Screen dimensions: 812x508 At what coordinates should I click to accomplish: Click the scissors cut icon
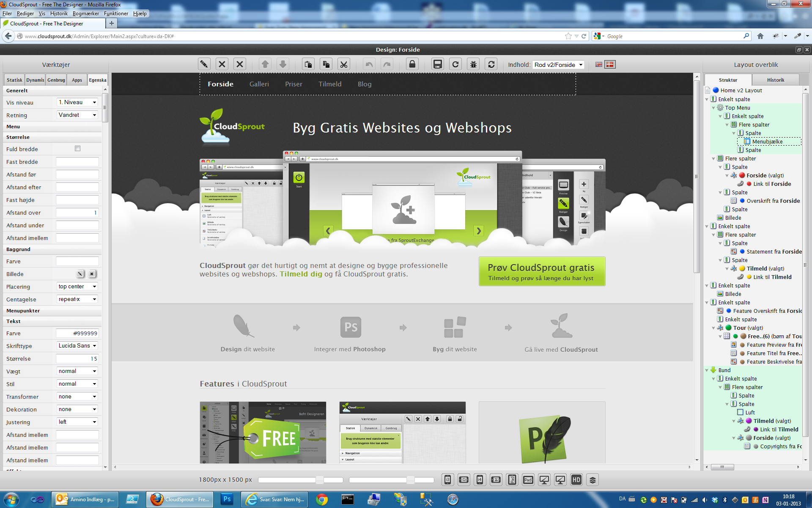click(344, 64)
